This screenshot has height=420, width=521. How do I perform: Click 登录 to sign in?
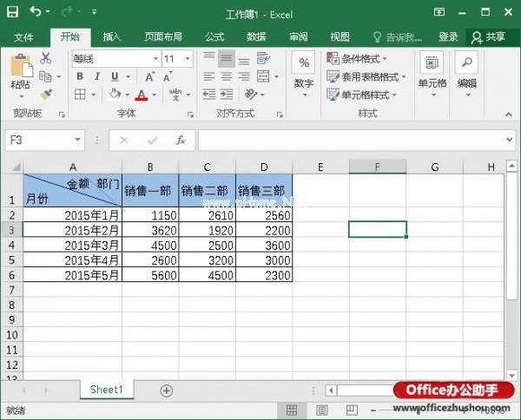(448, 36)
